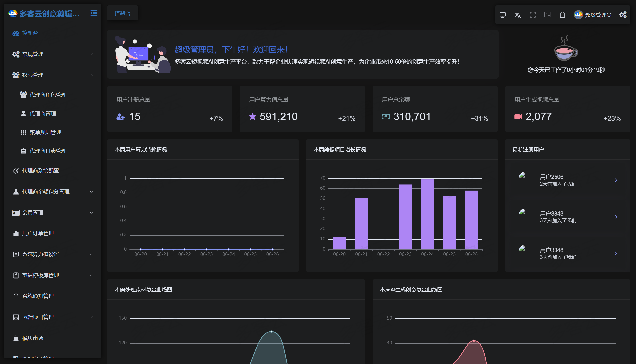The width and height of the screenshot is (636, 364).
Task: Open the terminal console icon
Action: [548, 15]
